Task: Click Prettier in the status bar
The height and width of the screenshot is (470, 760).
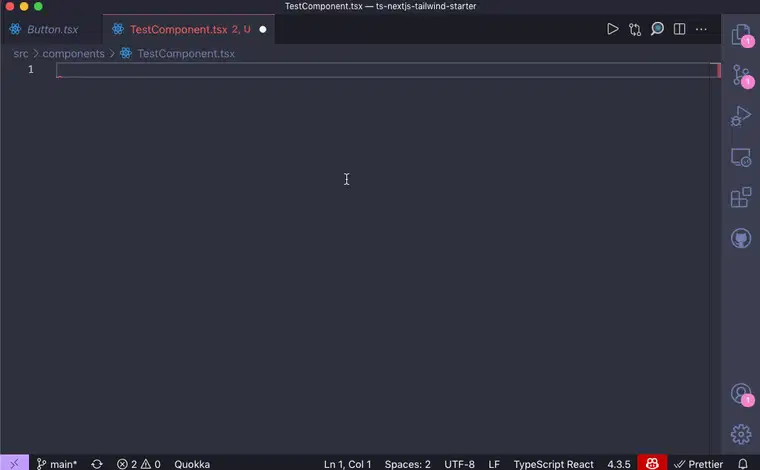Action: pos(699,464)
